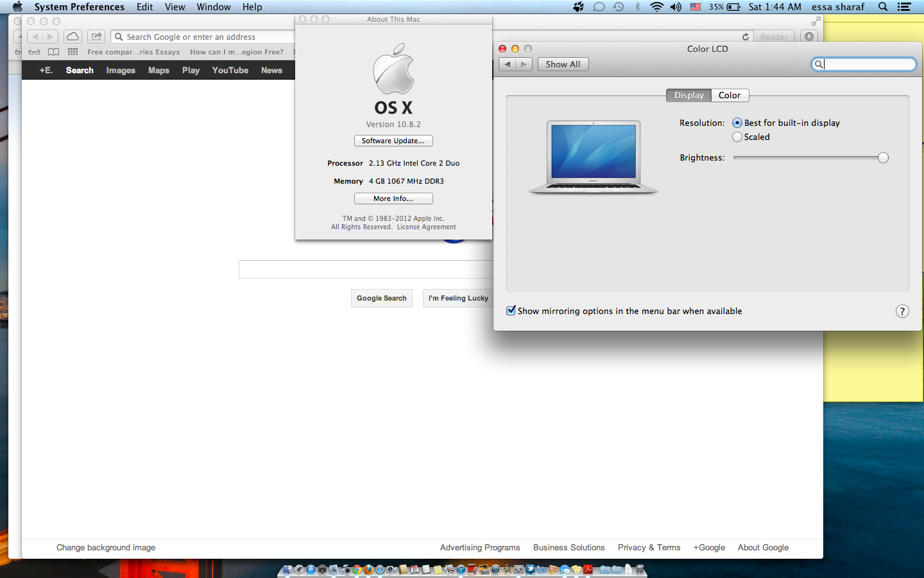This screenshot has width=924, height=578.
Task: Open Notification Center list icon
Action: pyautogui.click(x=904, y=7)
